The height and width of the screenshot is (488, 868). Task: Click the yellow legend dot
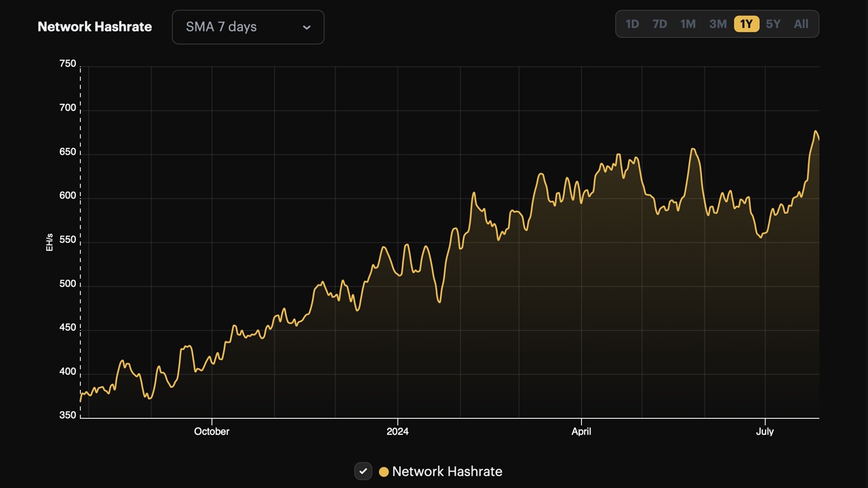384,471
